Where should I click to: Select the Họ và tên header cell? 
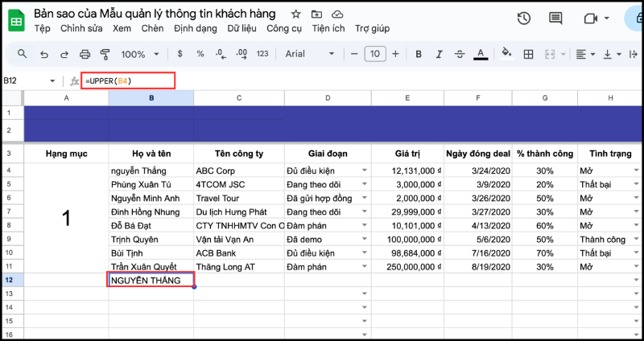tap(151, 154)
